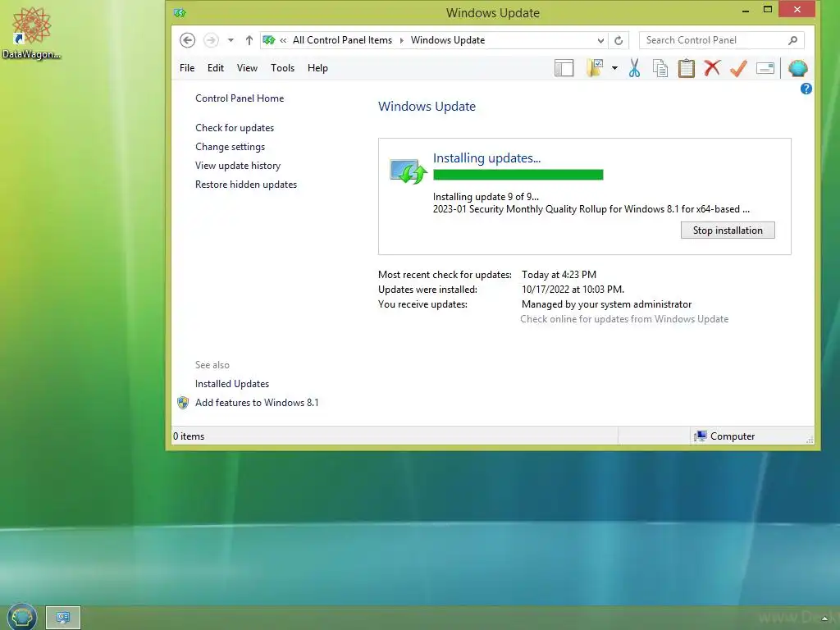840x630 pixels.
Task: Click the Windows Update title bar icon
Action: (x=180, y=13)
